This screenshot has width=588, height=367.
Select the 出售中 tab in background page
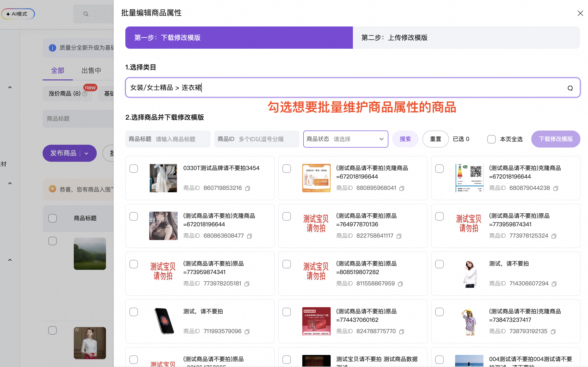coord(91,71)
